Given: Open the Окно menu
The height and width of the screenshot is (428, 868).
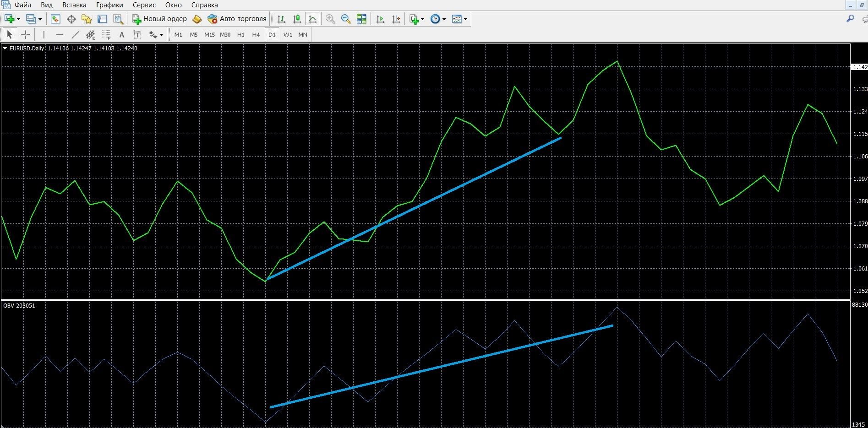Looking at the screenshot, I should coord(174,5).
